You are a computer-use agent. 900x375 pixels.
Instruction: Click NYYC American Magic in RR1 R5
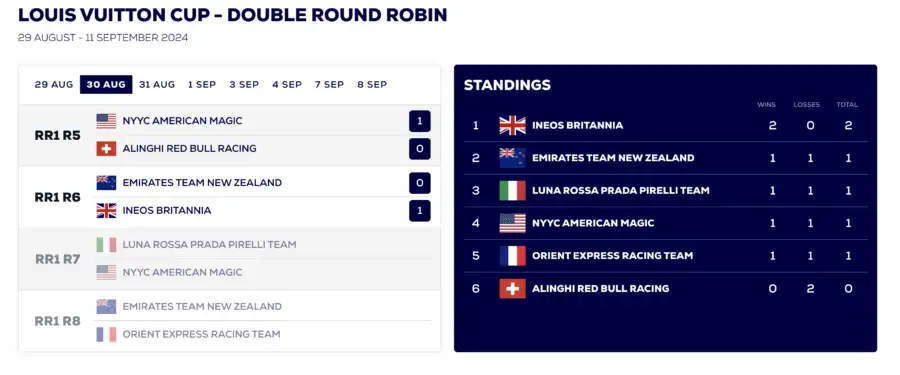tap(183, 121)
